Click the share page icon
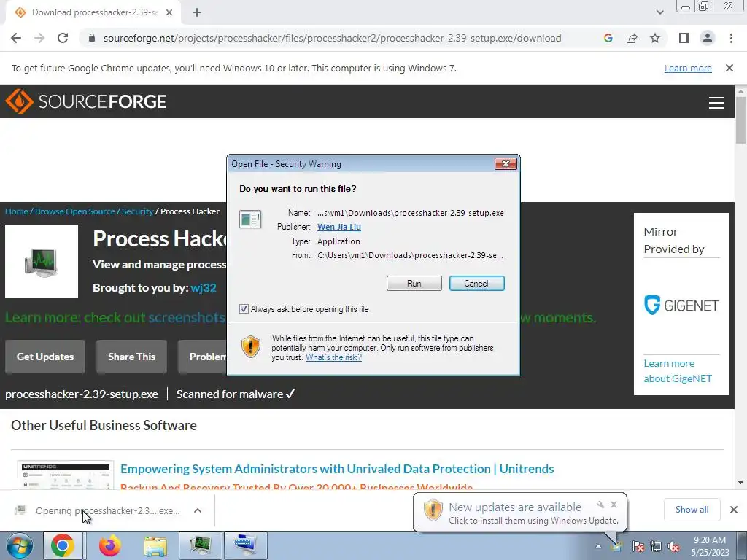This screenshot has height=560, width=747. [632, 38]
